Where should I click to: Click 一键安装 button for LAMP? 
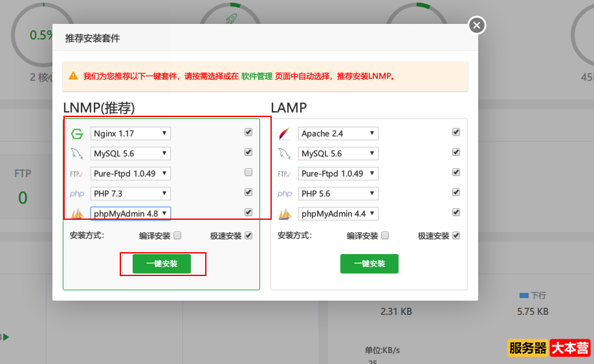[369, 264]
